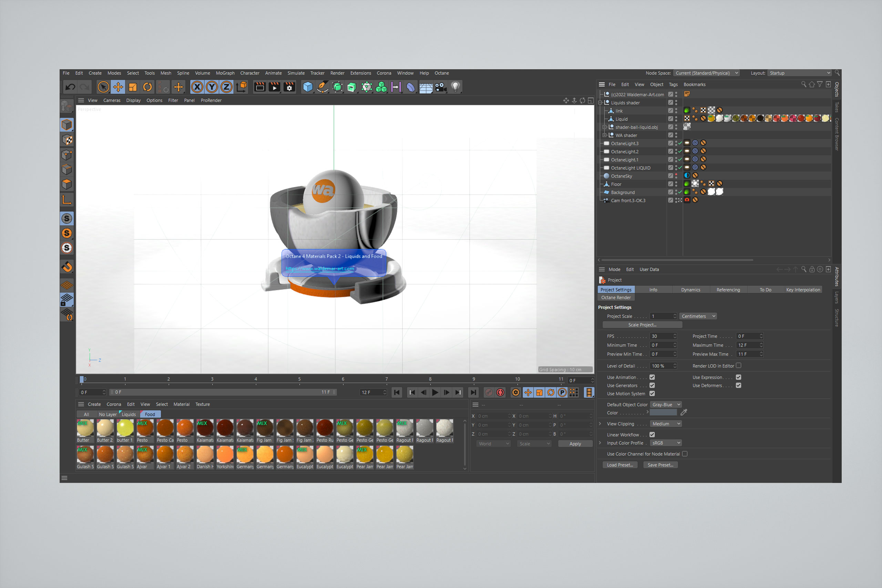Screen dimensions: 882x588
Task: Enable Render LOD in Editor
Action: click(x=738, y=365)
